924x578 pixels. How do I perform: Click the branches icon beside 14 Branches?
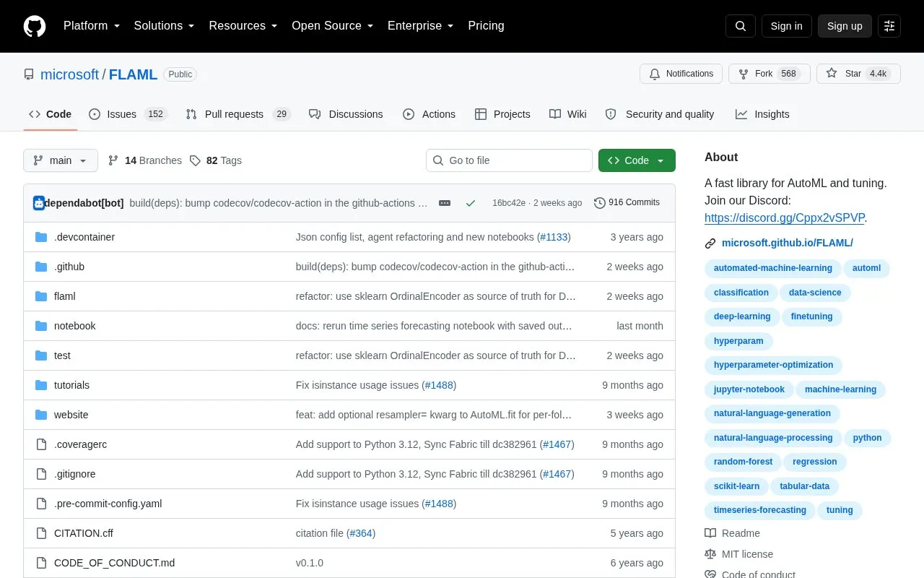[x=113, y=160]
